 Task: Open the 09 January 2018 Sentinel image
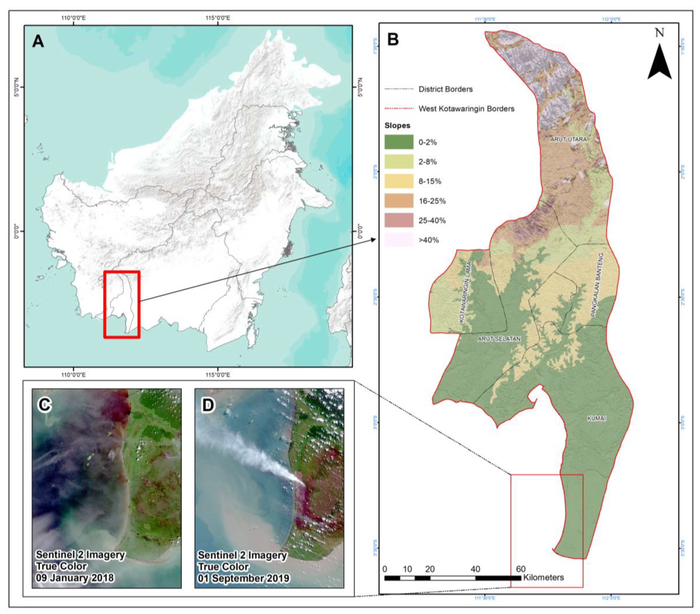click(x=107, y=488)
